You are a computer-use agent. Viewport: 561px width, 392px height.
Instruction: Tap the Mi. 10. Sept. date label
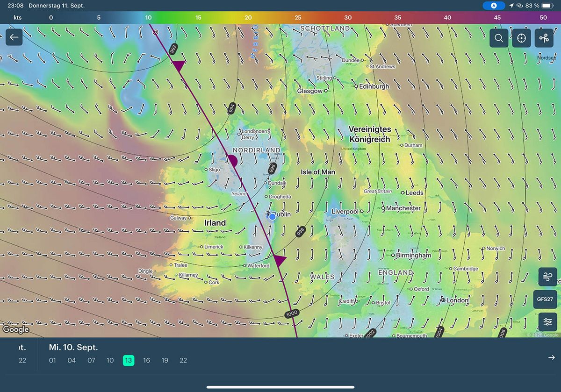click(73, 348)
